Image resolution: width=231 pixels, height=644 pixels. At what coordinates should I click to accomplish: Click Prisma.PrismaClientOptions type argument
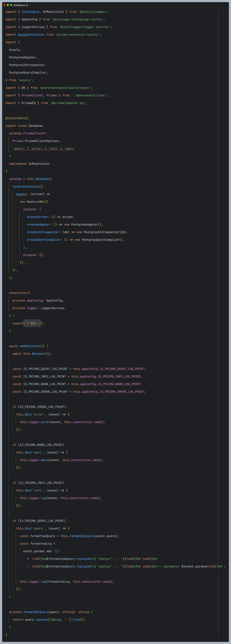click(36, 141)
